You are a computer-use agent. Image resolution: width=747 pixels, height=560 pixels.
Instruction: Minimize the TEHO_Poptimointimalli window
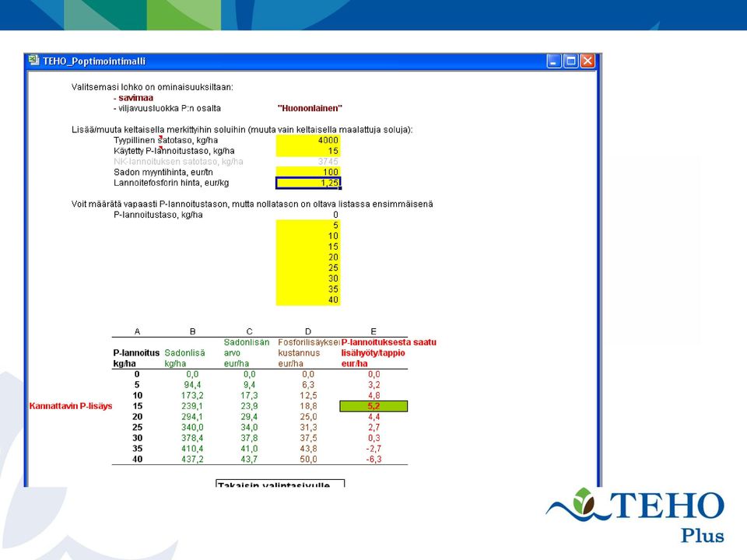coord(553,61)
